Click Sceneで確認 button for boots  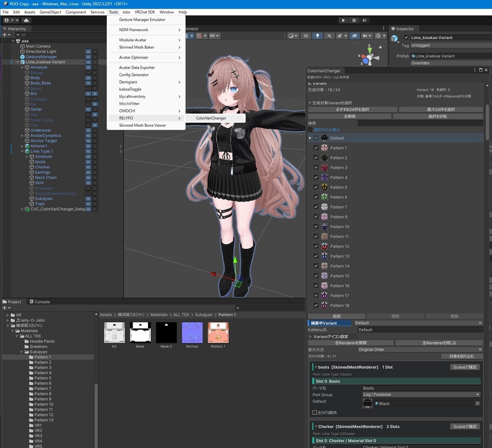click(465, 367)
